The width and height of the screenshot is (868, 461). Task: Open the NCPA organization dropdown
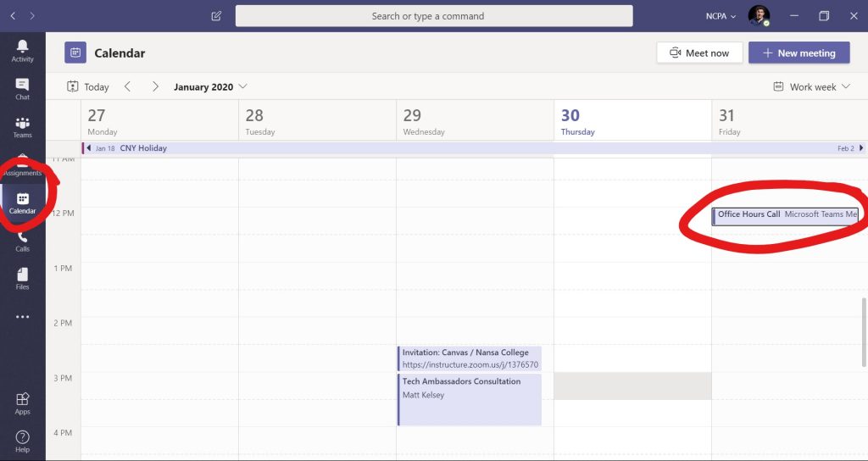point(721,16)
